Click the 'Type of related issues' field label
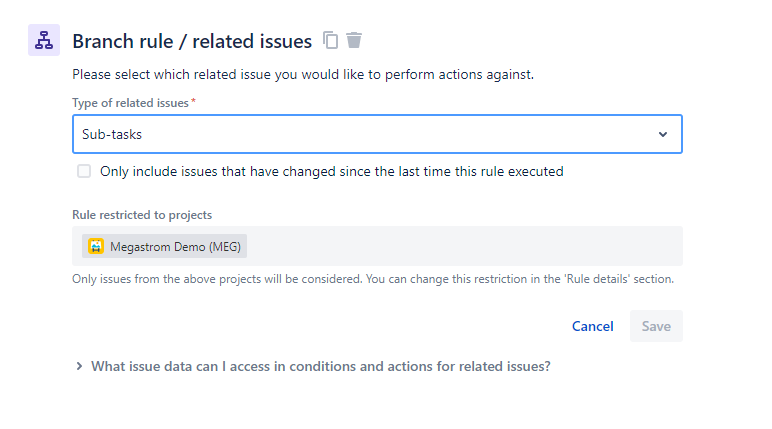Screen dimensions: 772x429 tap(130, 103)
